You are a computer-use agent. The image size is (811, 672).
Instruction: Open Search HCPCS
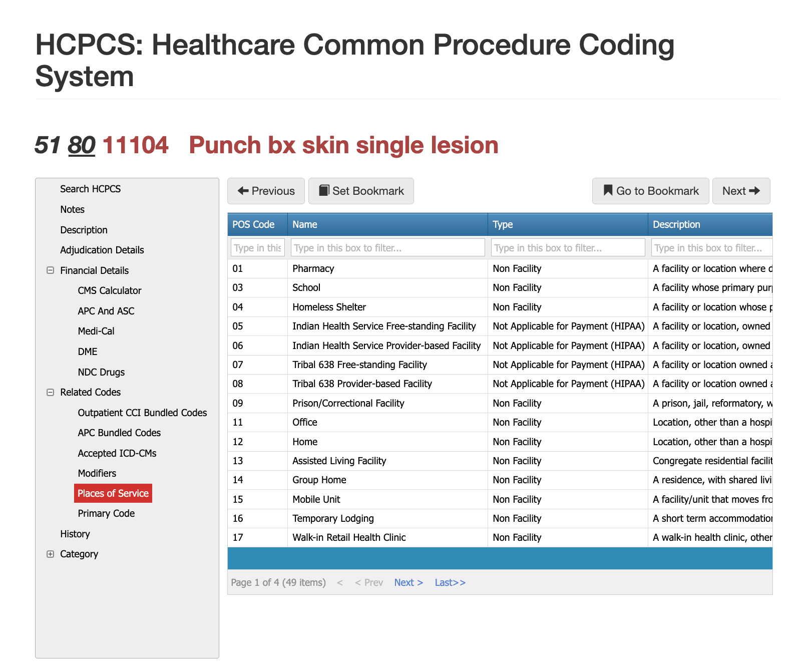[x=90, y=189]
